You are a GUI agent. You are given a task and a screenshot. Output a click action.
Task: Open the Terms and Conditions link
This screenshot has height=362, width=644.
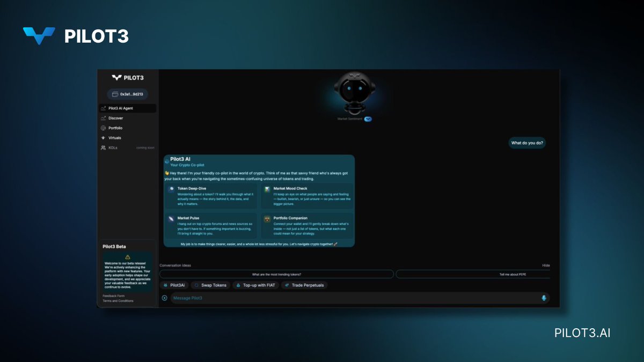(118, 301)
